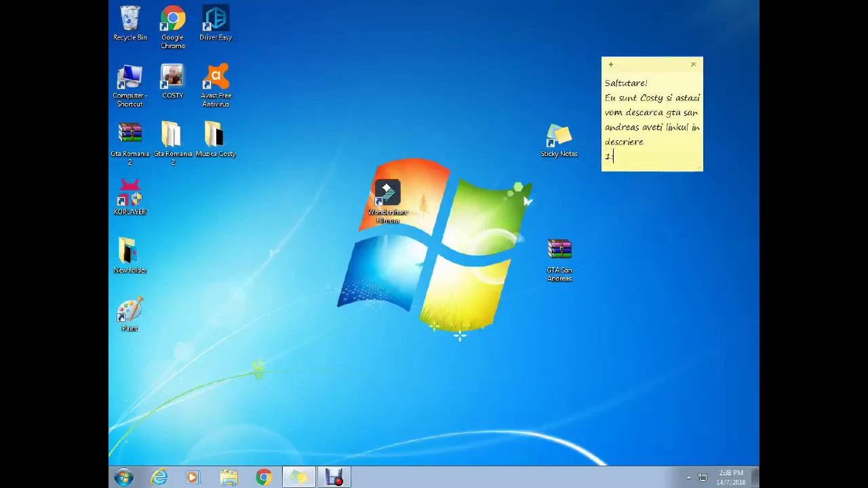Select the KOPLAYER desktop shortcut
This screenshot has height=488, width=868.
coord(130,197)
